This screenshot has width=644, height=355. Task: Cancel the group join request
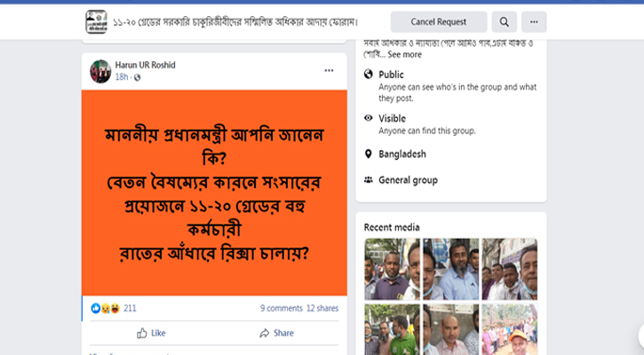point(439,22)
